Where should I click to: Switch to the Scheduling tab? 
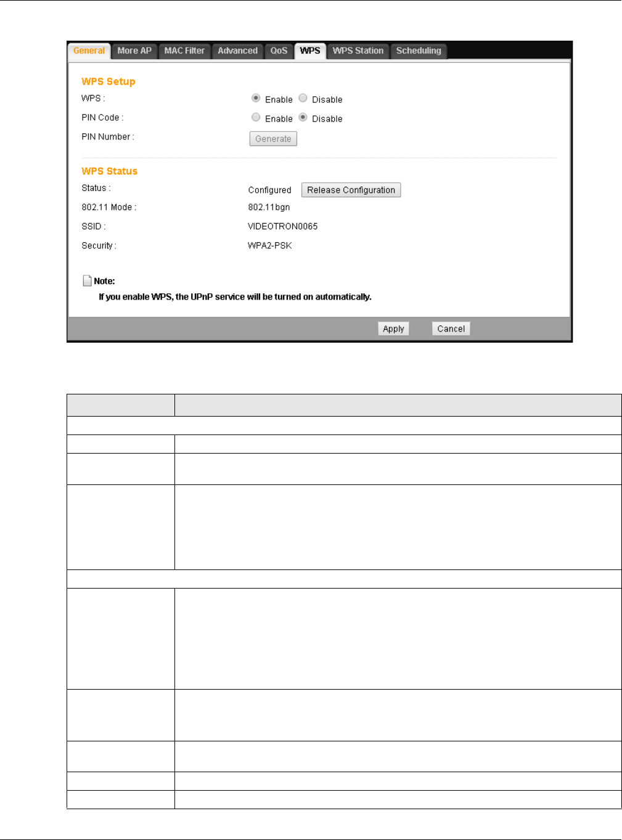[419, 51]
